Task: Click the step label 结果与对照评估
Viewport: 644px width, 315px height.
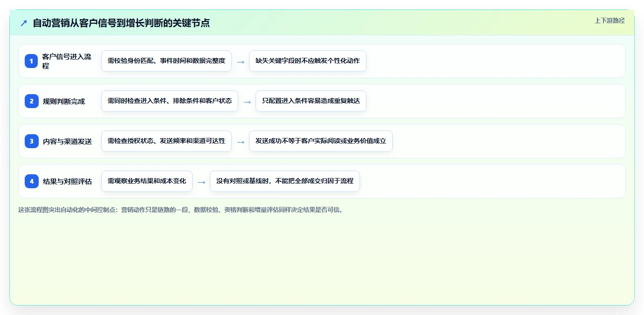Action: 67,181
